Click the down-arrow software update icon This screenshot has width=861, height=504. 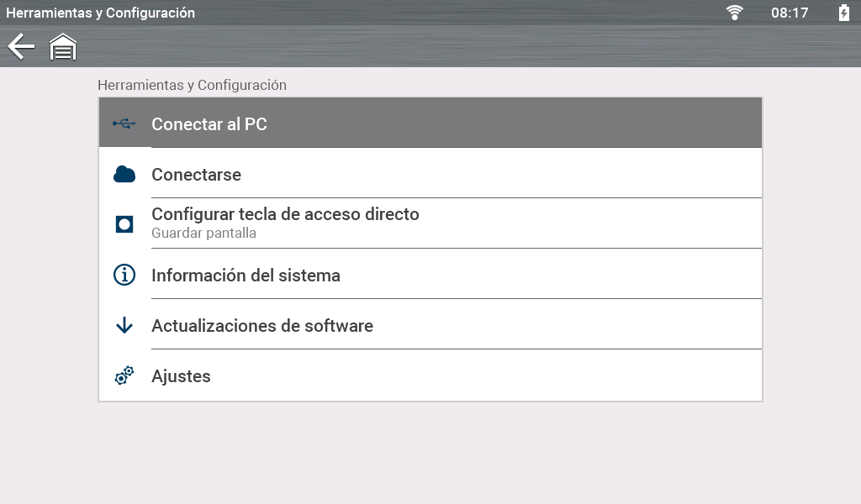tap(124, 326)
